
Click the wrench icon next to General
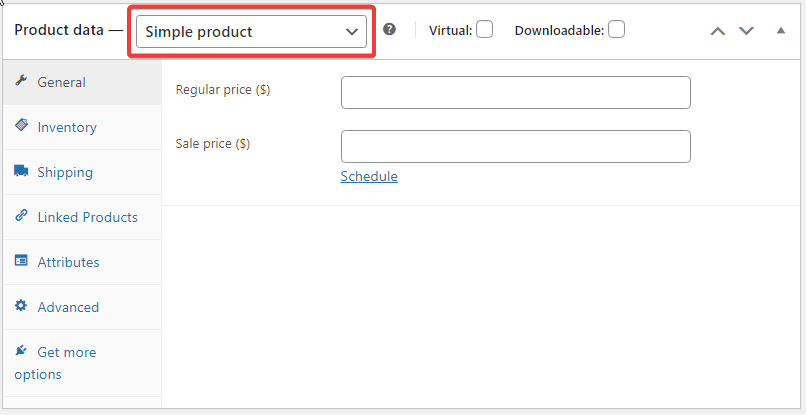pos(21,81)
